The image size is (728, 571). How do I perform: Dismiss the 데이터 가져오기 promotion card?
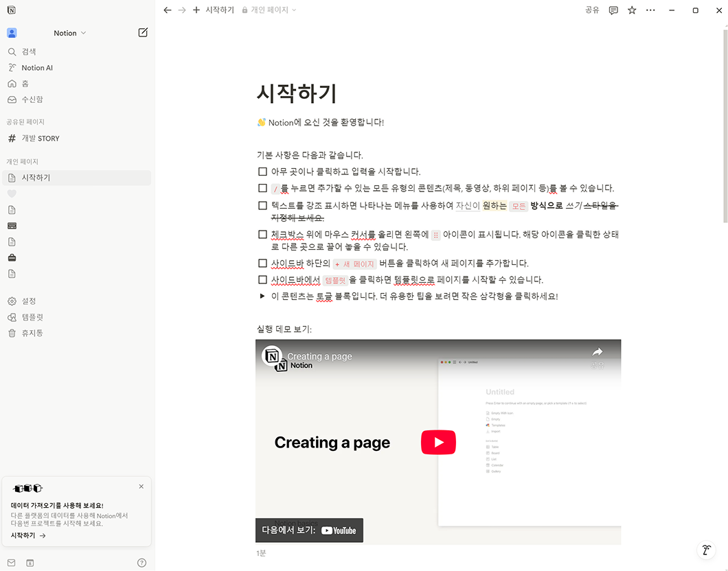(x=141, y=487)
